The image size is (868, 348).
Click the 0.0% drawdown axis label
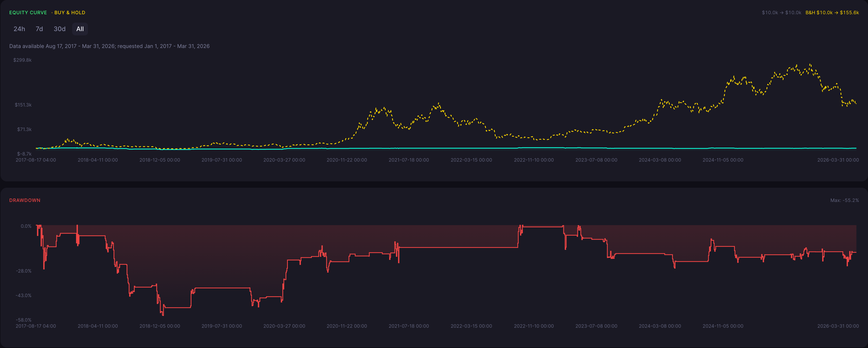(26, 226)
